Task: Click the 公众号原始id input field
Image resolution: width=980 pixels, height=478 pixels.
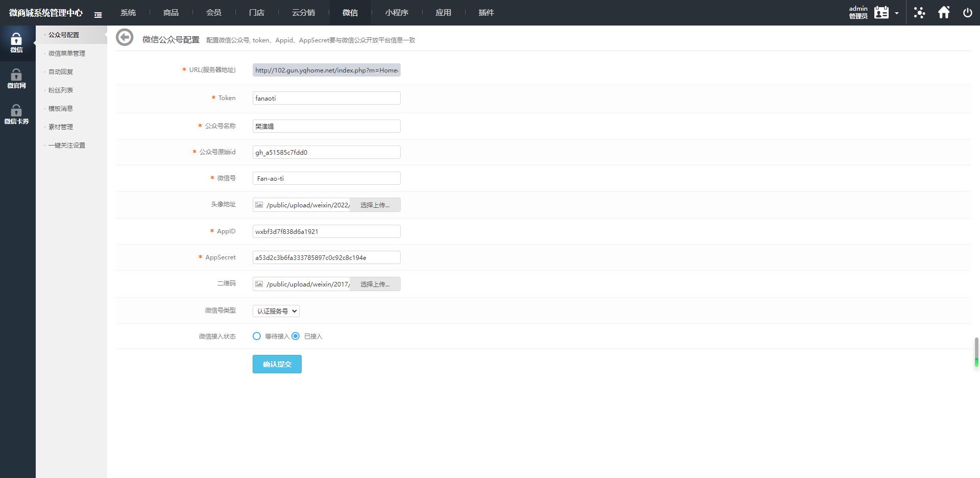Action: (x=327, y=152)
